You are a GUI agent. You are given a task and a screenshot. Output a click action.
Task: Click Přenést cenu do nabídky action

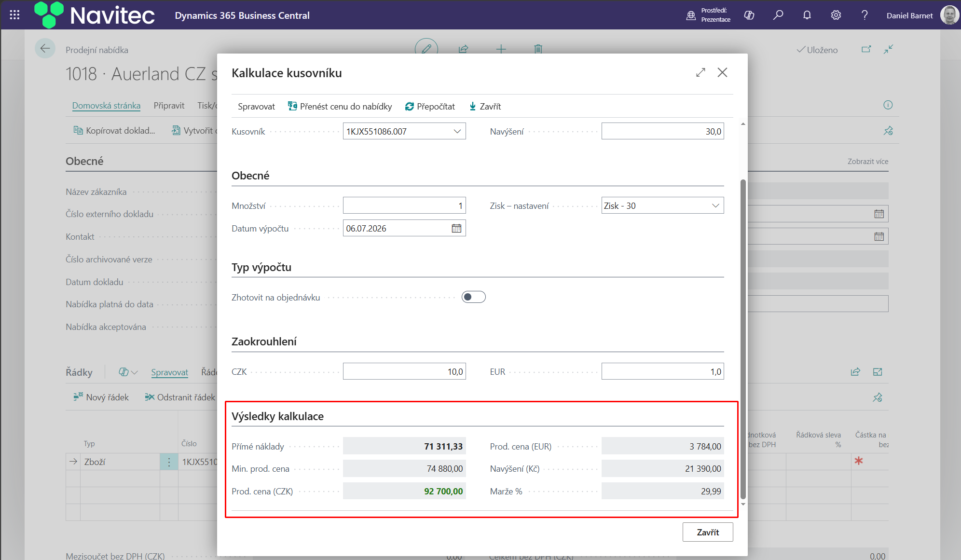pyautogui.click(x=340, y=106)
